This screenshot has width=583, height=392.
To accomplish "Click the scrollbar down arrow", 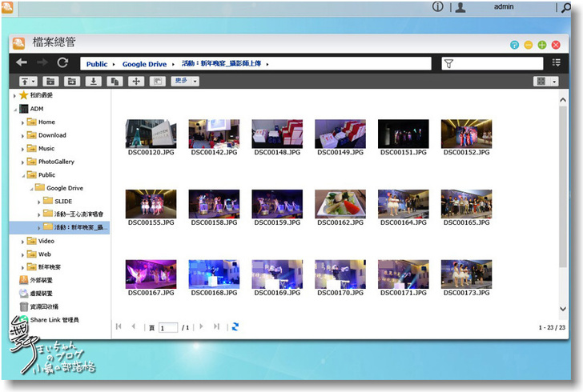I will pyautogui.click(x=563, y=309).
